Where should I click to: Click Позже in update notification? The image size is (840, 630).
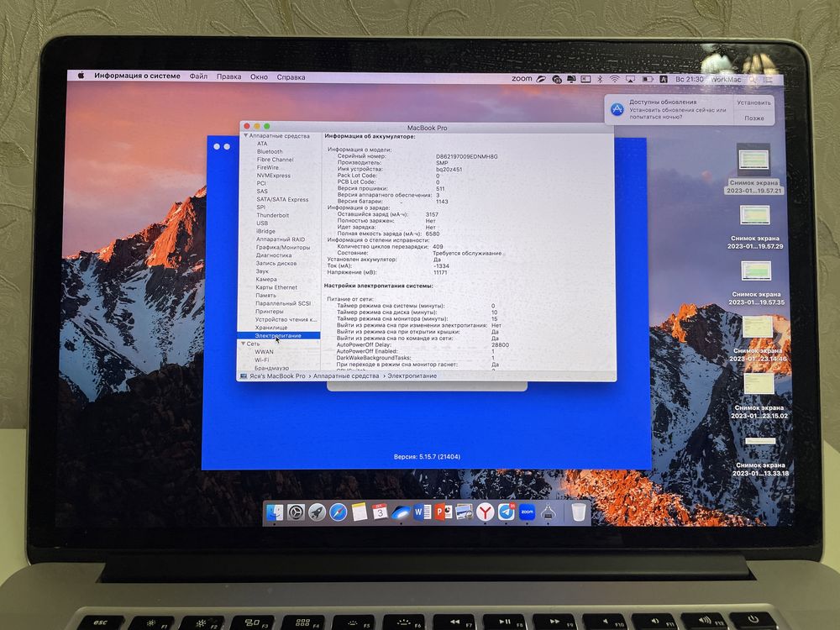click(753, 118)
